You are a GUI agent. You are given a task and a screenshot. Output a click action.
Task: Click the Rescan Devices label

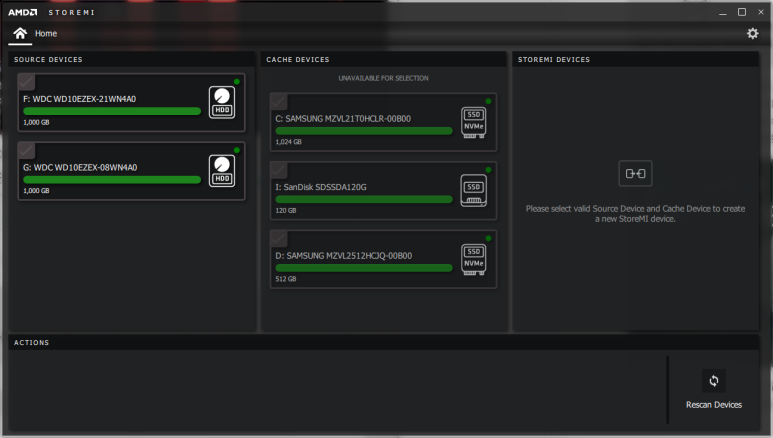click(713, 405)
